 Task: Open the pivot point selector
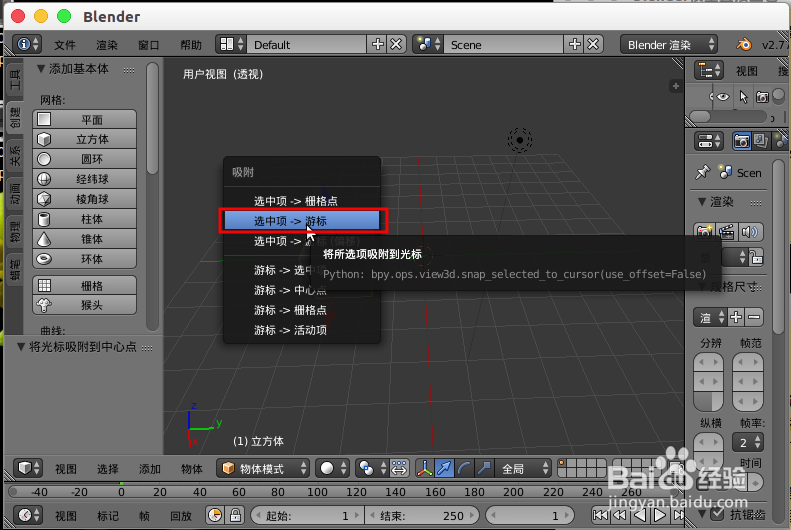(x=372, y=468)
